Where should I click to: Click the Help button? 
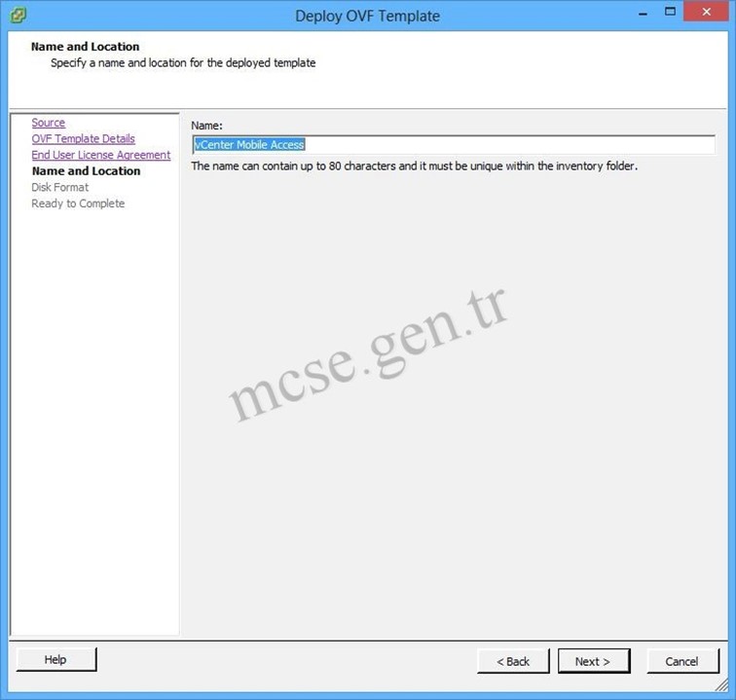(x=56, y=660)
